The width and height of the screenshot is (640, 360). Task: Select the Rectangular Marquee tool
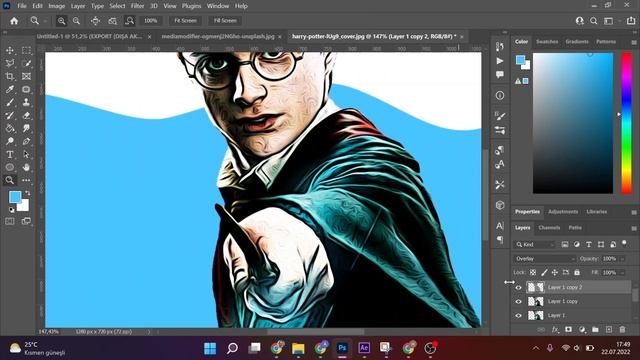click(27, 50)
